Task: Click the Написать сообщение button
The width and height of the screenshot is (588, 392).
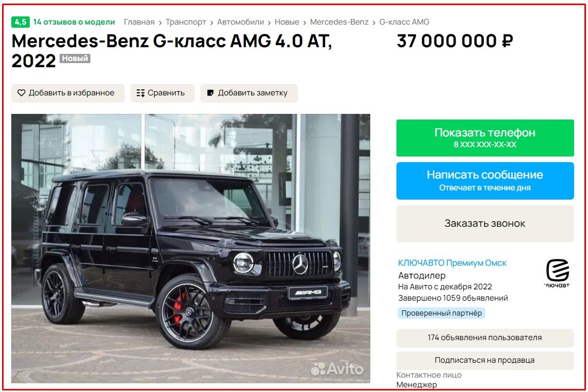Action: click(x=485, y=181)
